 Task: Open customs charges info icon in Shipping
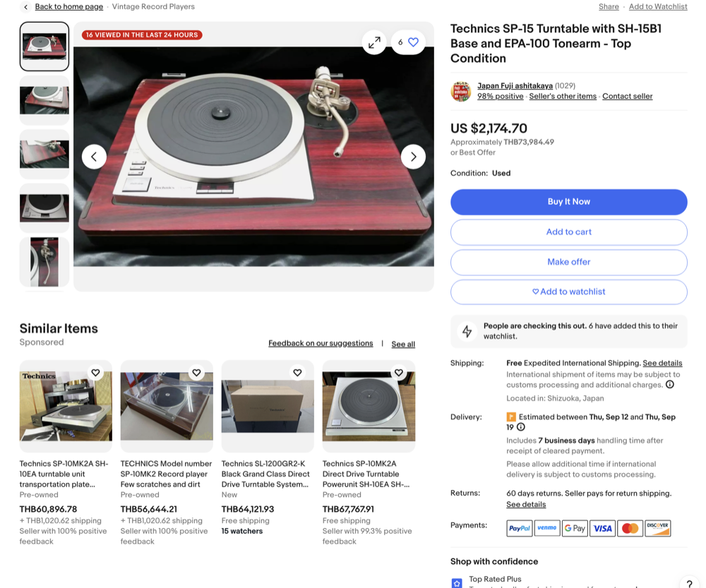pyautogui.click(x=670, y=385)
